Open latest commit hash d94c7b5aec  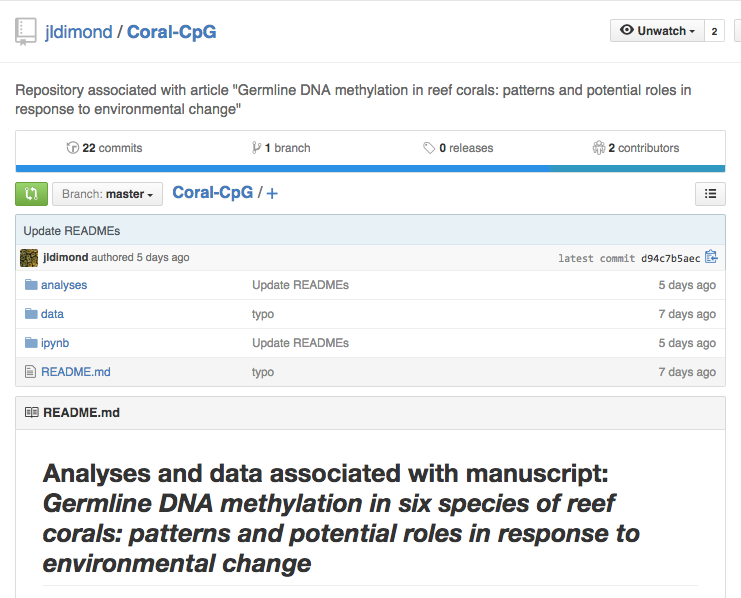pyautogui.click(x=670, y=258)
